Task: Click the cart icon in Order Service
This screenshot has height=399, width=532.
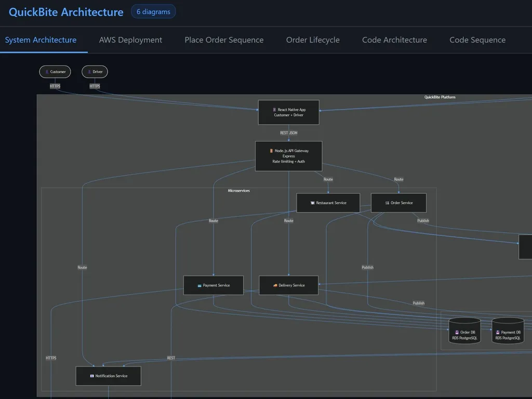Action: pos(387,203)
